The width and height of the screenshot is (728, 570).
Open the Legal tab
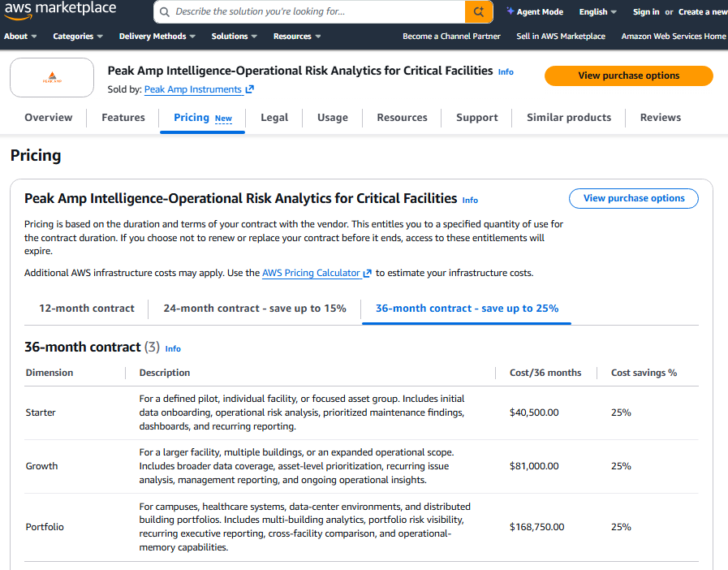(274, 118)
